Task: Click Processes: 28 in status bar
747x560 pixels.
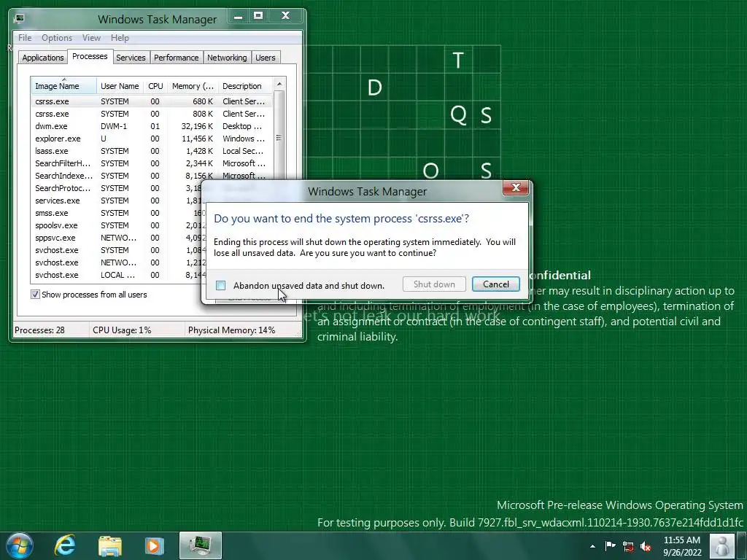Action: 40,330
